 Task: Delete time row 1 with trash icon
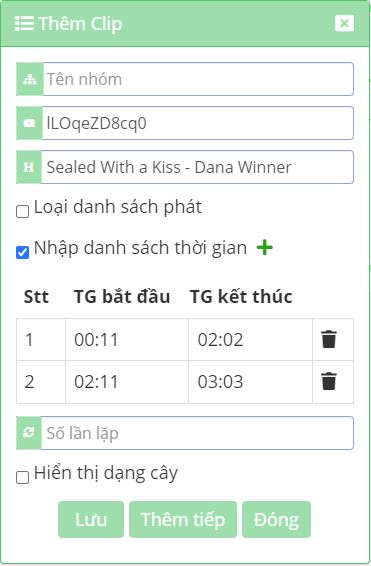pos(329,339)
